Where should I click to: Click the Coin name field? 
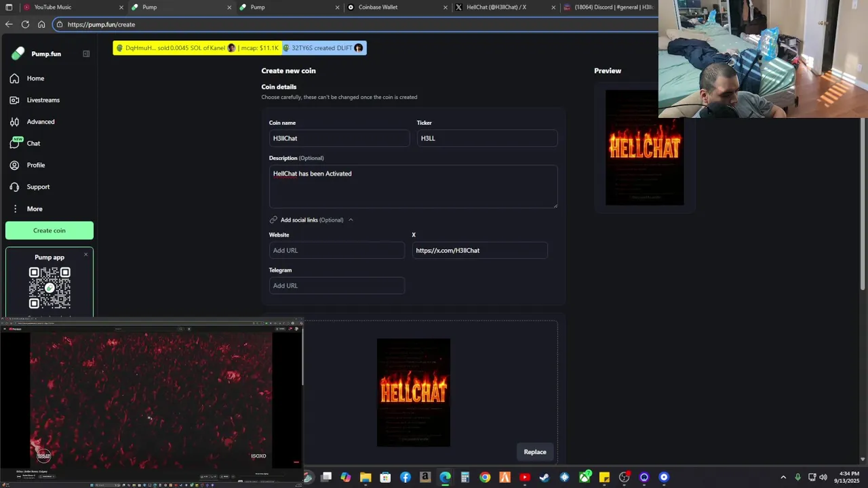pos(339,138)
